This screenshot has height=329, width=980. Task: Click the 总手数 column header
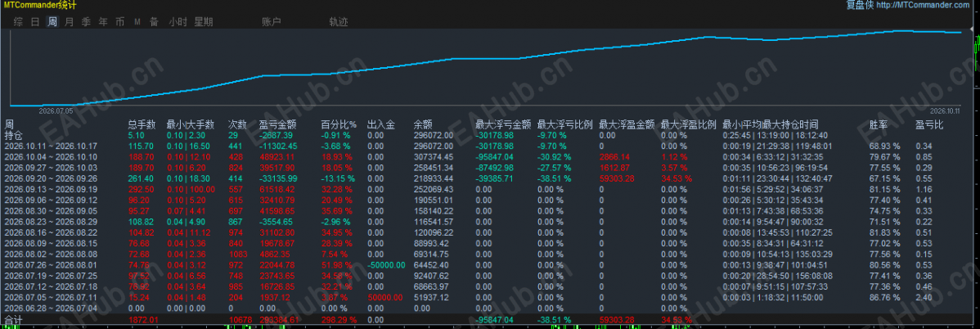pos(142,124)
